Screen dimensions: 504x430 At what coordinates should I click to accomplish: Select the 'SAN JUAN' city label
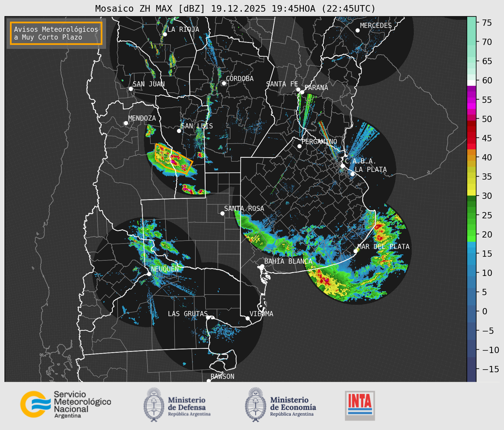coord(149,84)
